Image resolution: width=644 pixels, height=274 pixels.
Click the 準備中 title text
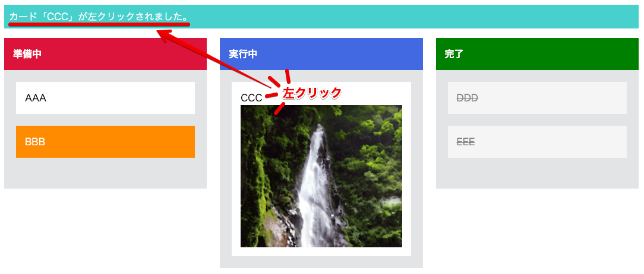coord(27,54)
